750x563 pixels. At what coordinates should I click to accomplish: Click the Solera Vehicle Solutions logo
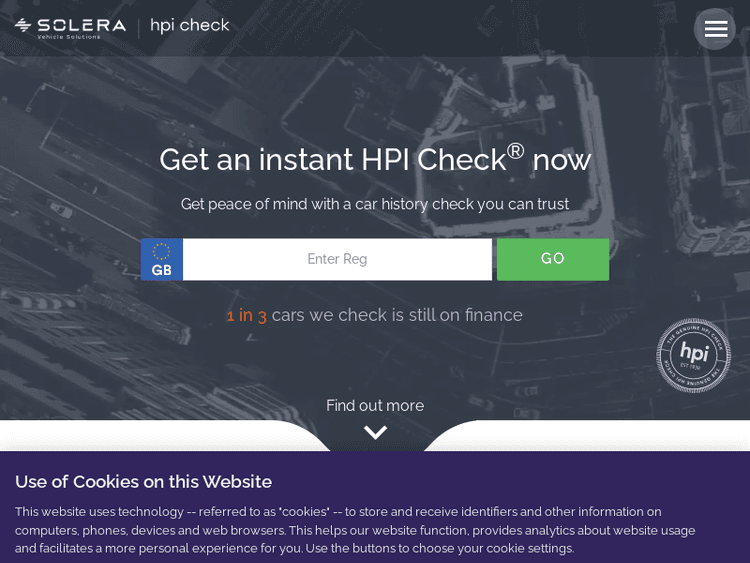coord(70,27)
